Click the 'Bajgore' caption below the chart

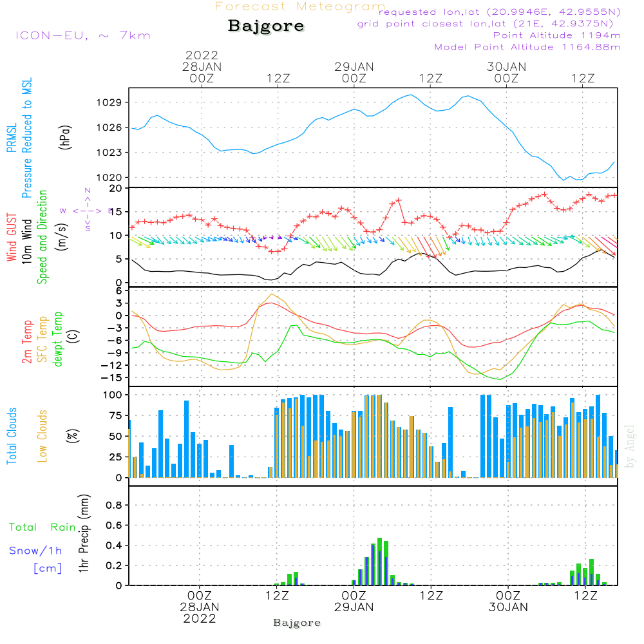click(297, 623)
